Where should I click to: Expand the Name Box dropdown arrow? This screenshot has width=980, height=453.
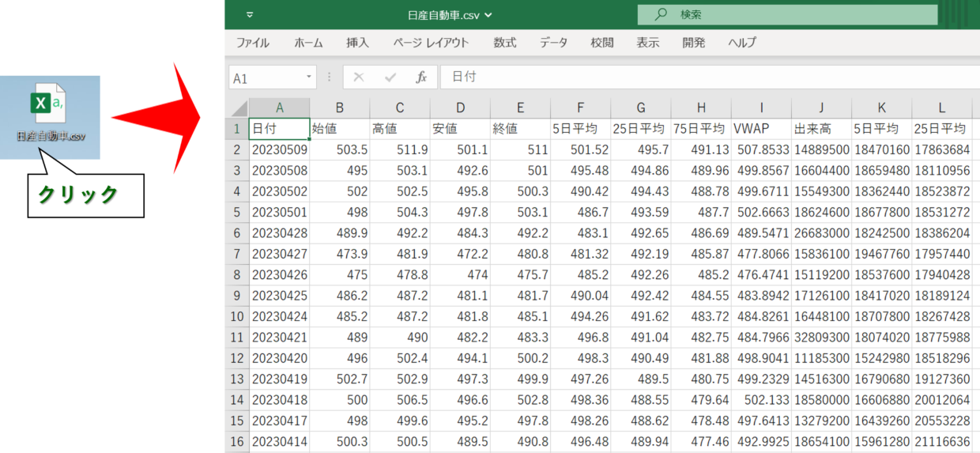pyautogui.click(x=309, y=77)
